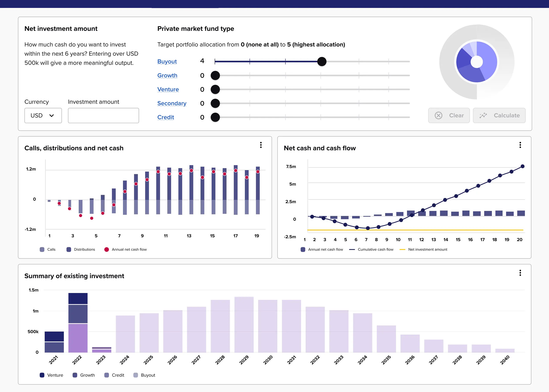The width and height of the screenshot is (549, 392).
Task: Open the USD currency dropdown
Action: click(x=43, y=115)
